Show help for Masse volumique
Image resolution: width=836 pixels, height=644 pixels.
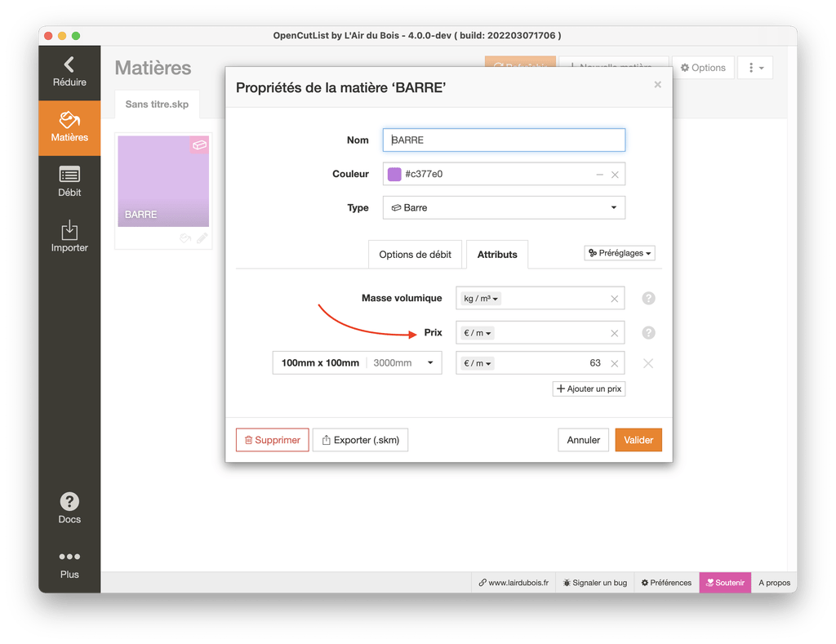pos(648,299)
